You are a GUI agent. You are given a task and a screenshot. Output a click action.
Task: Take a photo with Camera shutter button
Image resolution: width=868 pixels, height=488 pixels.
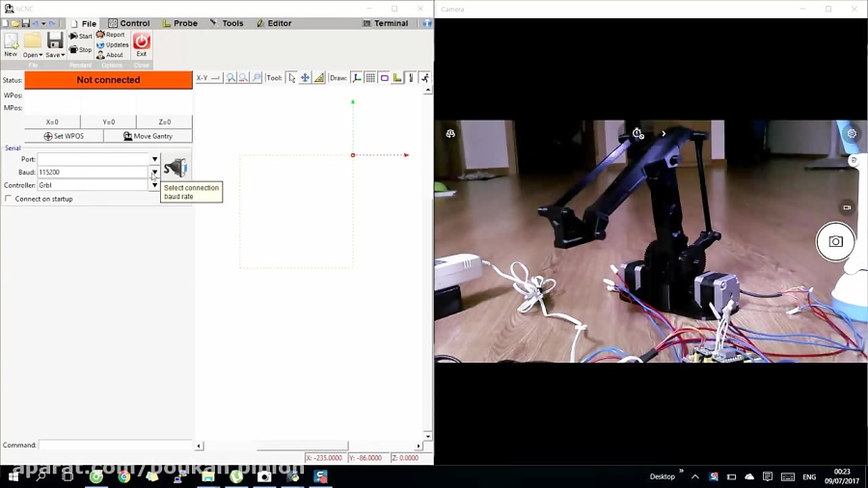(835, 241)
